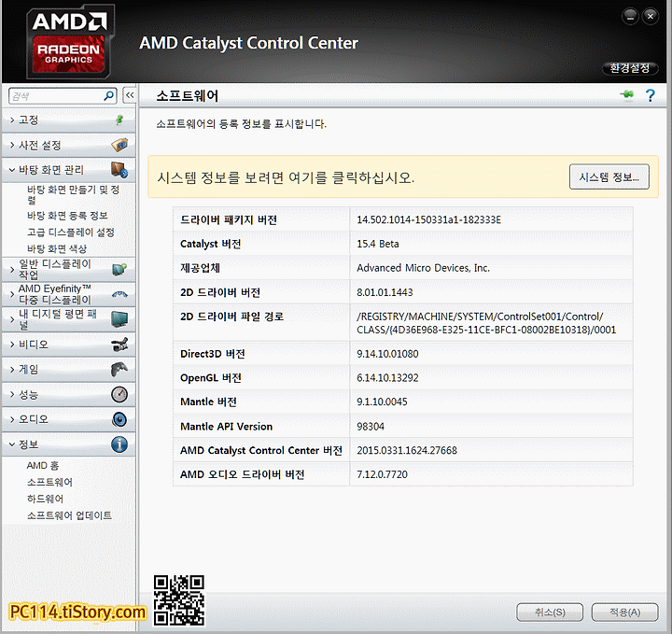The height and width of the screenshot is (634, 672).
Task: Click the 정보 blue info icon
Action: (119, 444)
